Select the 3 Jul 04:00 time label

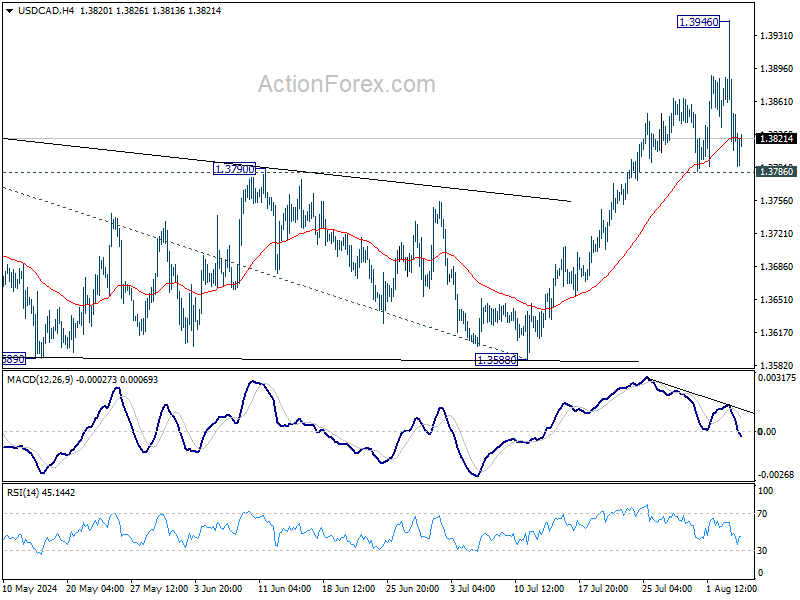(x=472, y=589)
